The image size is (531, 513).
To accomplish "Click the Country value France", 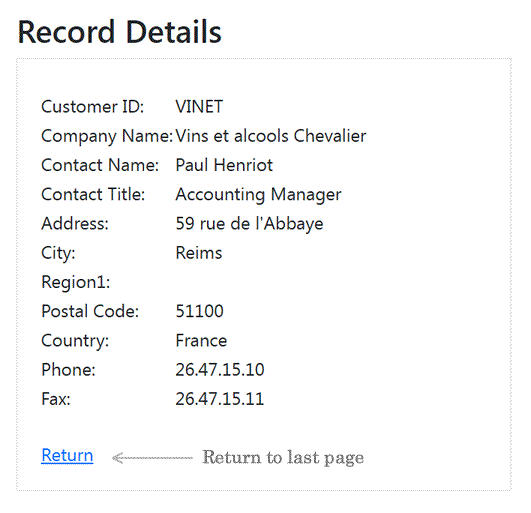I will click(x=201, y=341).
